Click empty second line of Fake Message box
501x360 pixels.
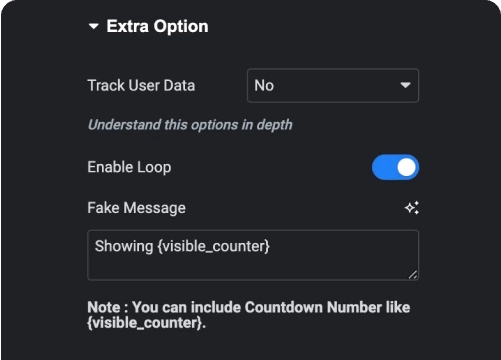coord(248,267)
